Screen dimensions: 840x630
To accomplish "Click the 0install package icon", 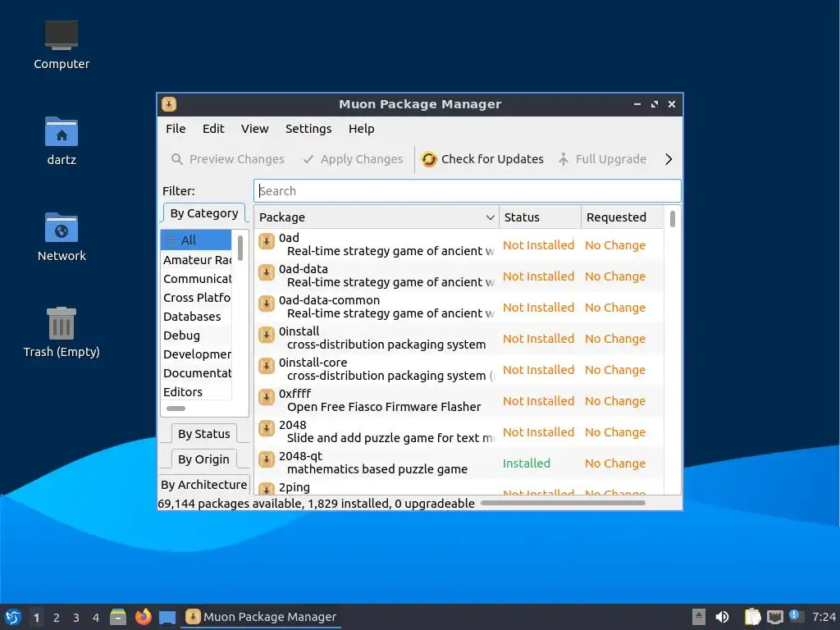I will [267, 335].
